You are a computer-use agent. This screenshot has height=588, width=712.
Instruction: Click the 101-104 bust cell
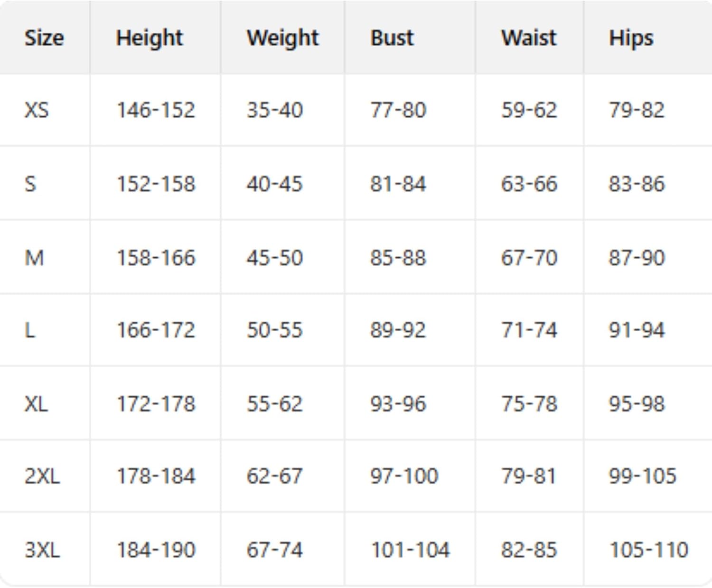(410, 550)
